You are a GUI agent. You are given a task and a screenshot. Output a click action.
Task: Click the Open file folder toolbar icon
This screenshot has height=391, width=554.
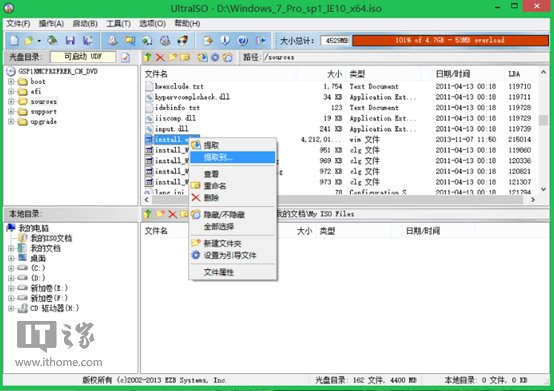coord(28,40)
